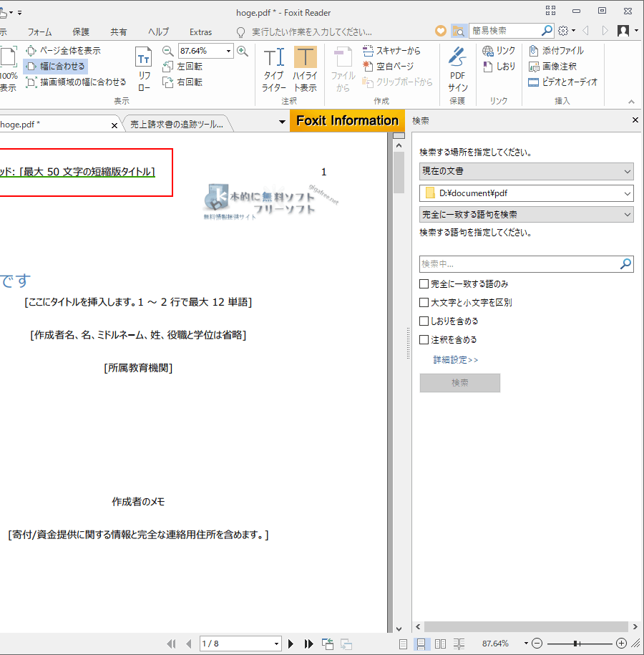The height and width of the screenshot is (655, 644).
Task: Expand the document tab list arrow
Action: 282,122
